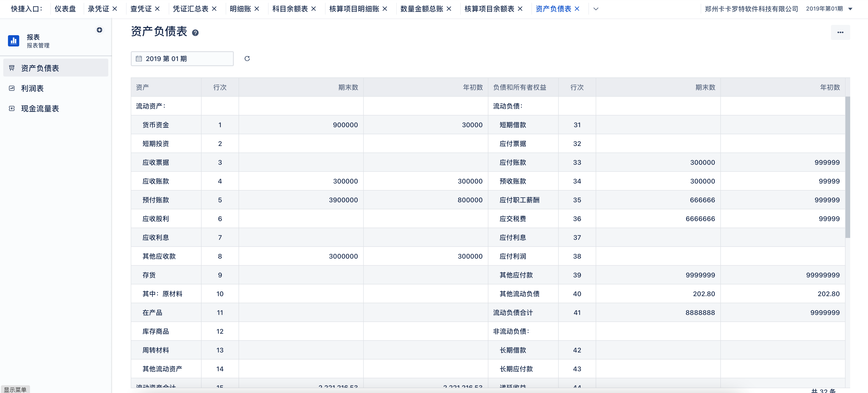
Task: Open the more options ellipsis menu
Action: point(840,32)
